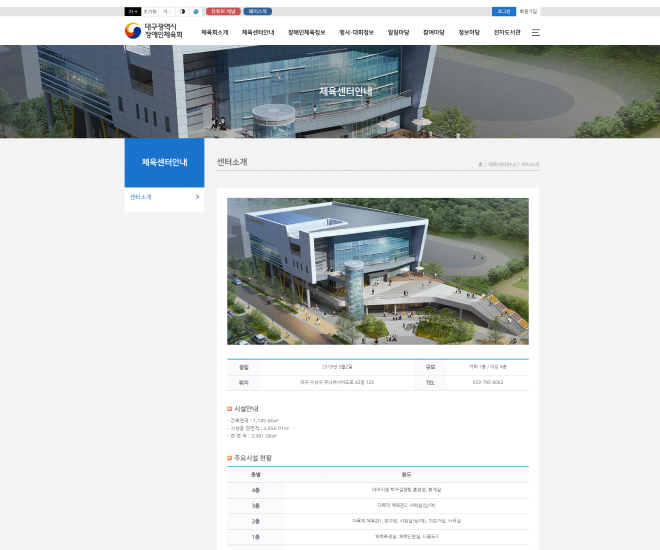
Task: Open the 전자도서관 menu
Action: [x=507, y=32]
